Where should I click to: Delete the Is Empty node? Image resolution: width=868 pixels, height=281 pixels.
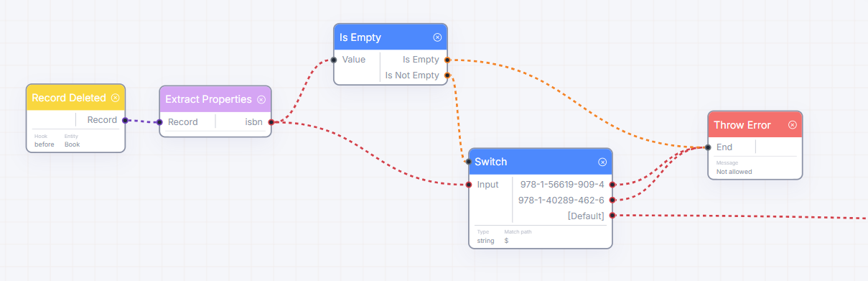tap(437, 37)
